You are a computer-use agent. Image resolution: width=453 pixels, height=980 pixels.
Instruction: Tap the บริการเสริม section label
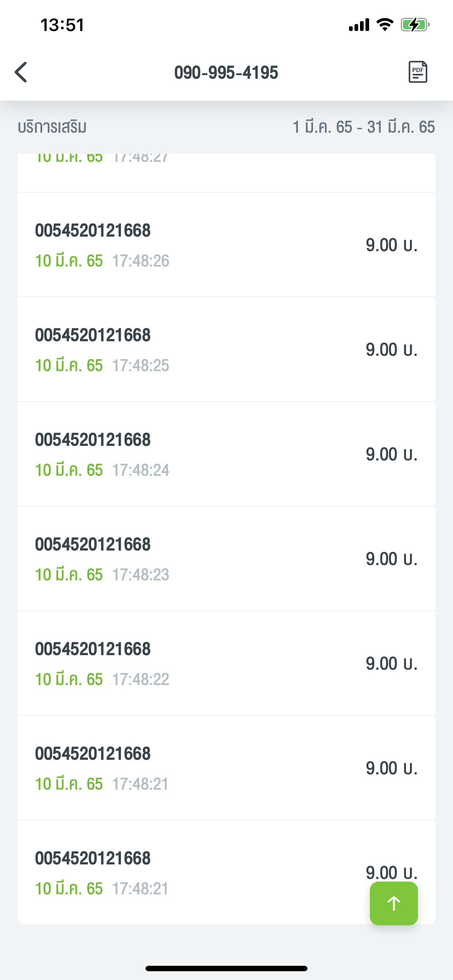click(52, 127)
